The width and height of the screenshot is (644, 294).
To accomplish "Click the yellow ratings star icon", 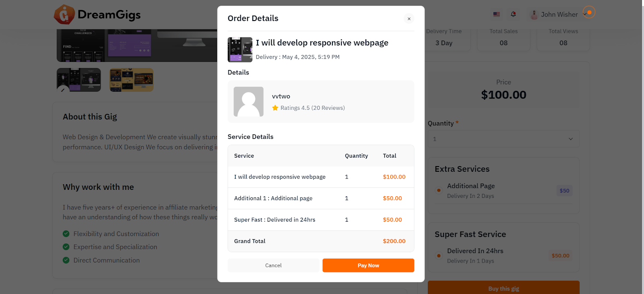I will [275, 108].
